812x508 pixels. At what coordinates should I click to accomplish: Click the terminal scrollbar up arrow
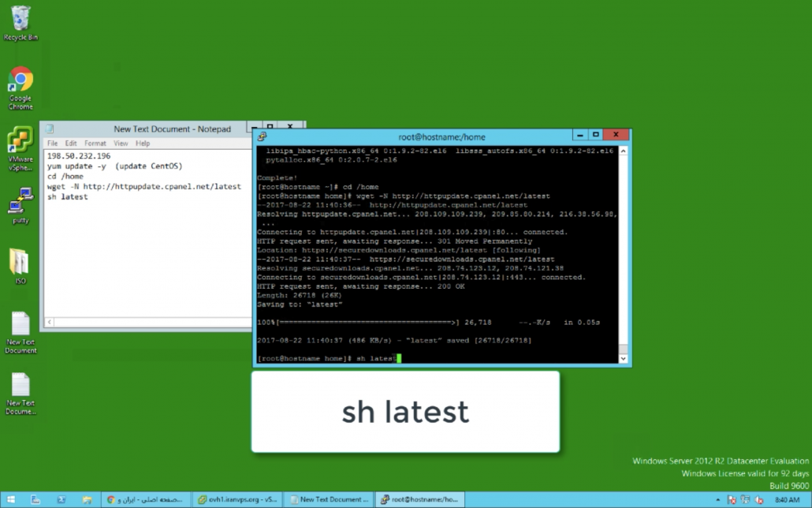tap(624, 151)
